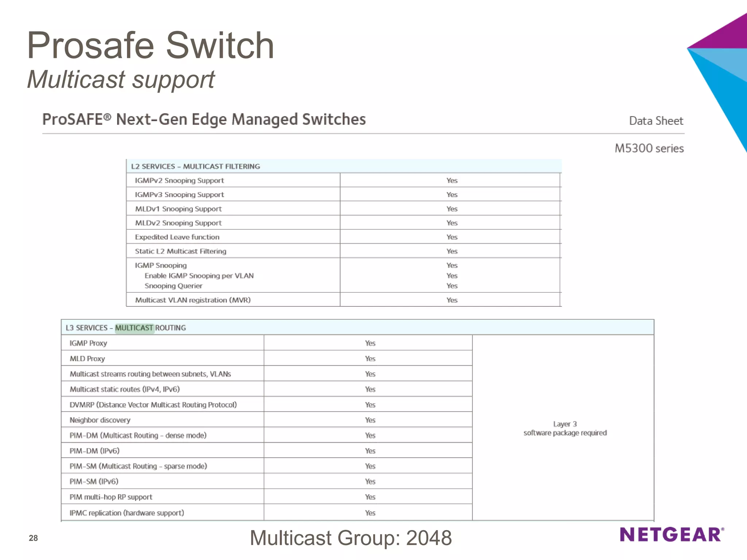Click the 'M5300 series' text
The image size is (747, 560).
click(649, 148)
